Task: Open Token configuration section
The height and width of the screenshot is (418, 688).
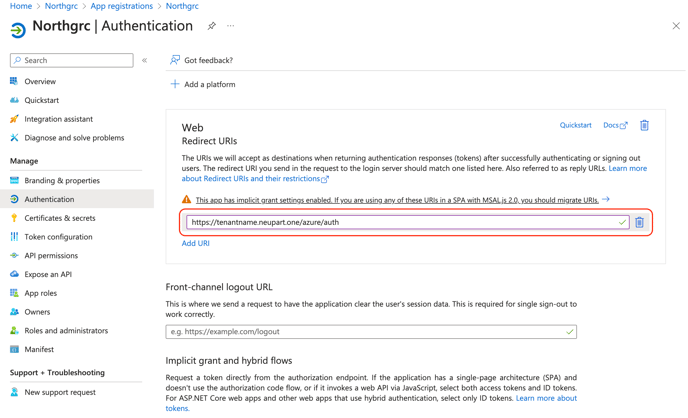Action: coord(58,237)
